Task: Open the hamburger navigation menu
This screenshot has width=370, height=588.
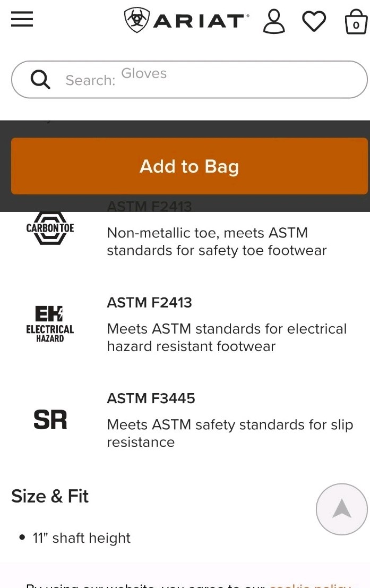Action: coord(22,20)
